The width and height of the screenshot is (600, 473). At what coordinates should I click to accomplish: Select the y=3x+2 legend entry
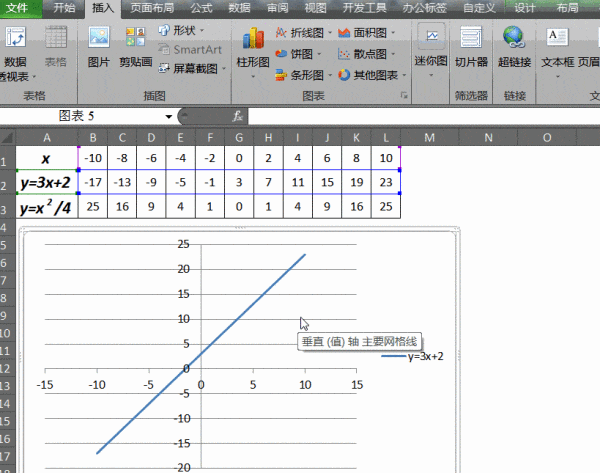pos(412,356)
